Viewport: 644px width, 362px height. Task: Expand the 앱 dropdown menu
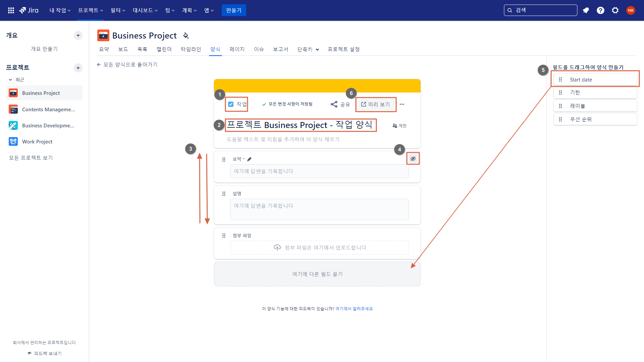coord(209,10)
